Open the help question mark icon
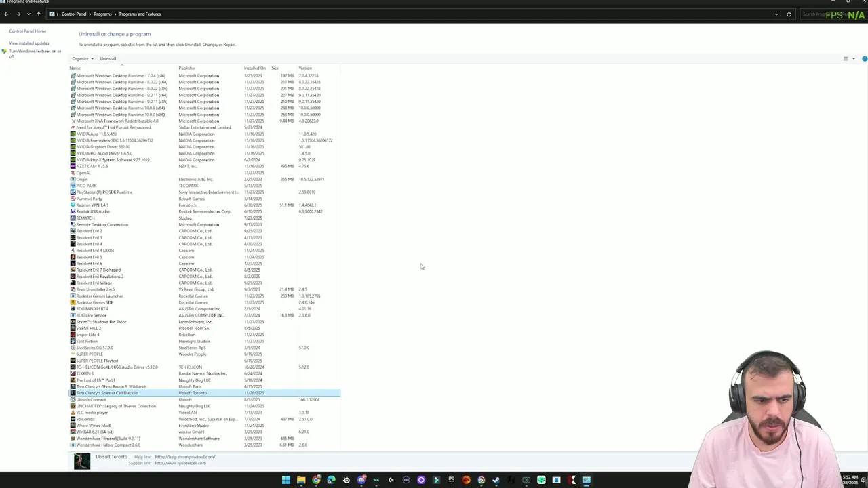Screen dimensions: 868x488 pos(864,59)
